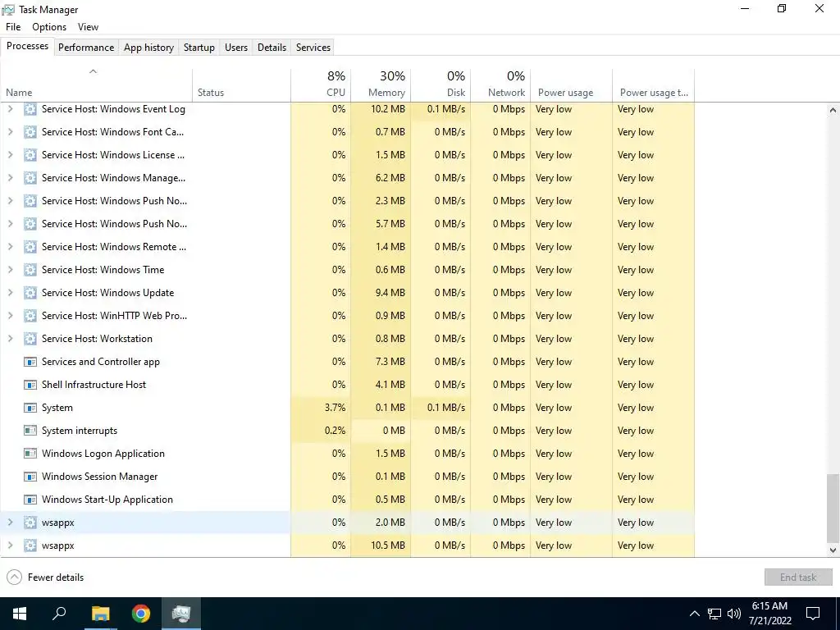This screenshot has height=630, width=840.
Task: Click the scrollbar up arrow
Action: pyautogui.click(x=833, y=110)
